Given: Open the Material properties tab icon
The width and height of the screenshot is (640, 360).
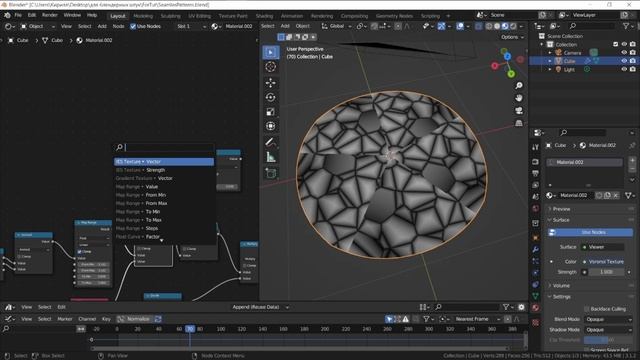Looking at the screenshot, I should tap(536, 308).
